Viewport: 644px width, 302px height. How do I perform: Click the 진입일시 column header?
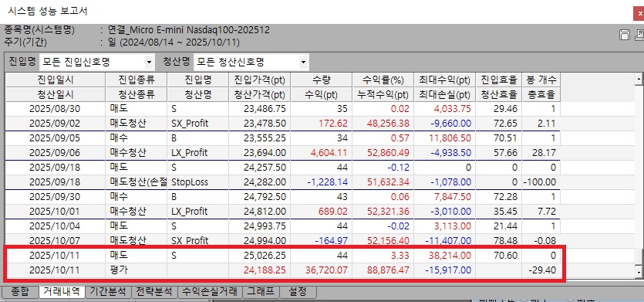(x=56, y=80)
